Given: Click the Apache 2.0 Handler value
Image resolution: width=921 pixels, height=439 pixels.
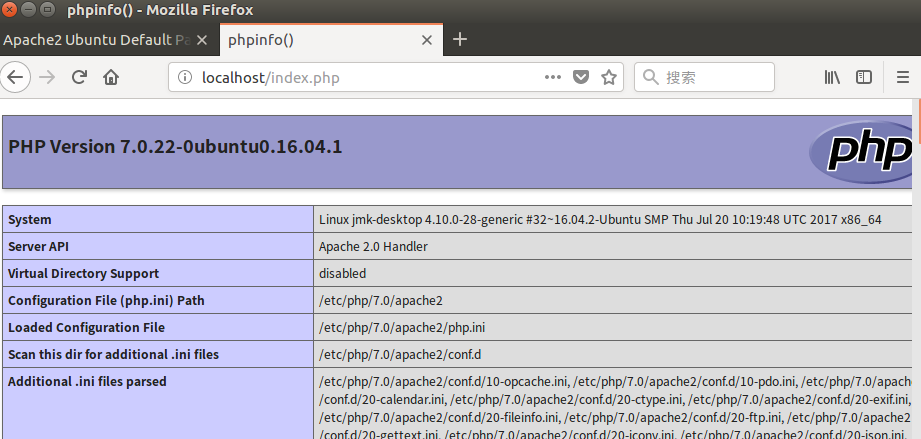Looking at the screenshot, I should point(373,247).
